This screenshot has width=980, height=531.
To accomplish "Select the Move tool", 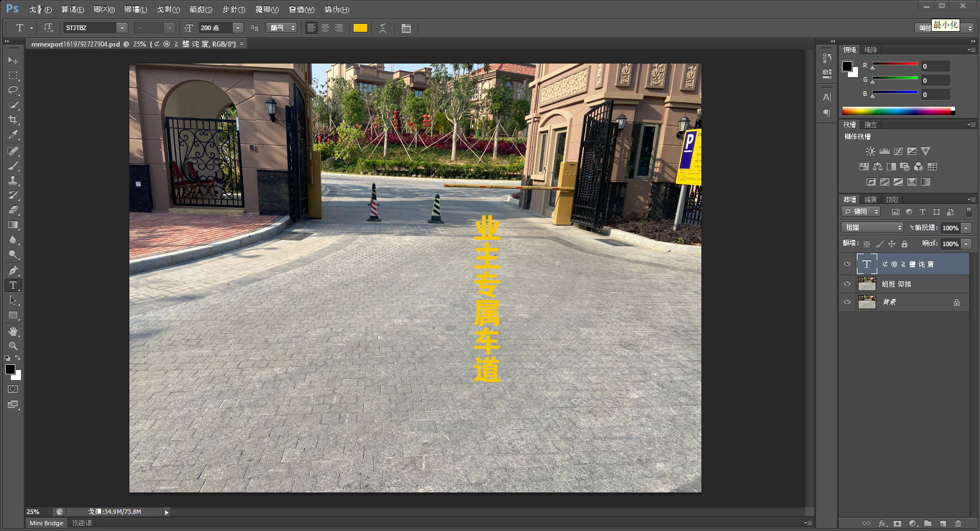I will click(x=13, y=60).
